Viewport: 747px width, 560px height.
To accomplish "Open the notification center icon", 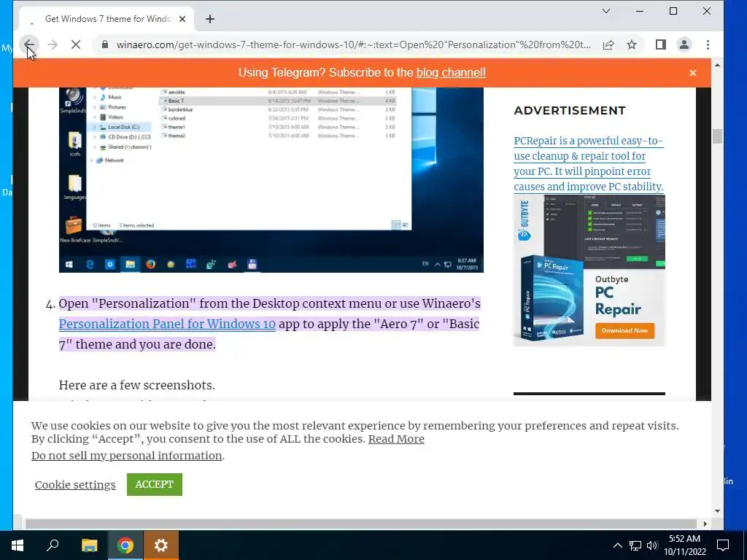I will click(x=723, y=545).
